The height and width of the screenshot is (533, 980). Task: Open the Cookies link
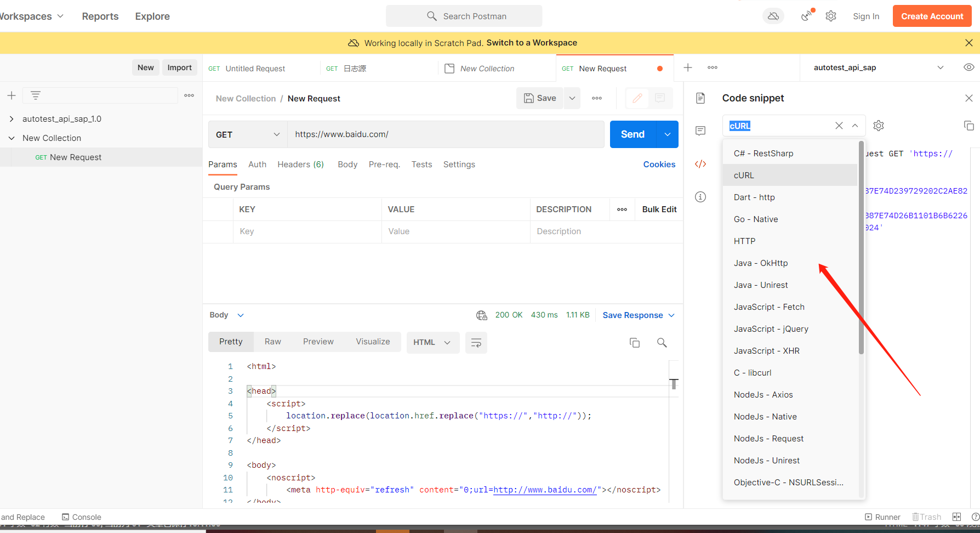659,165
